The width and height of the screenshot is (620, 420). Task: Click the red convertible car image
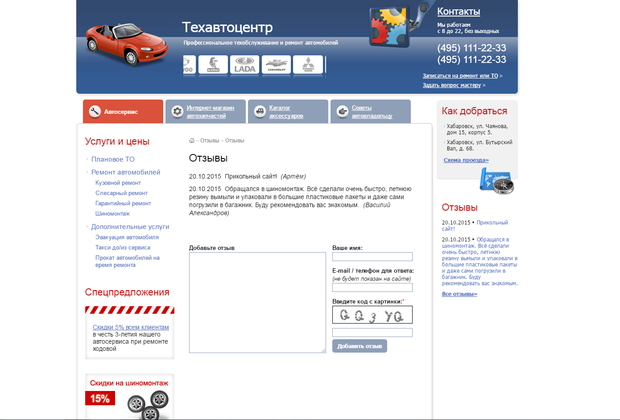[127, 44]
